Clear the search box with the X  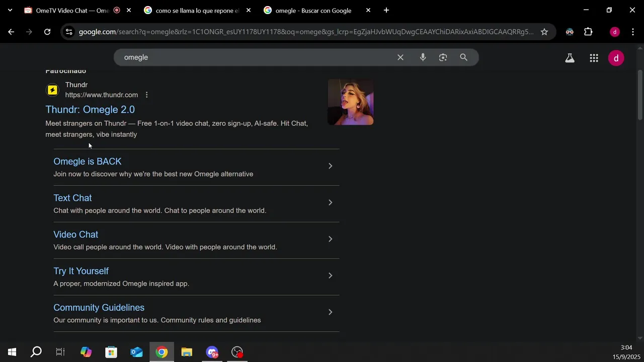(400, 57)
